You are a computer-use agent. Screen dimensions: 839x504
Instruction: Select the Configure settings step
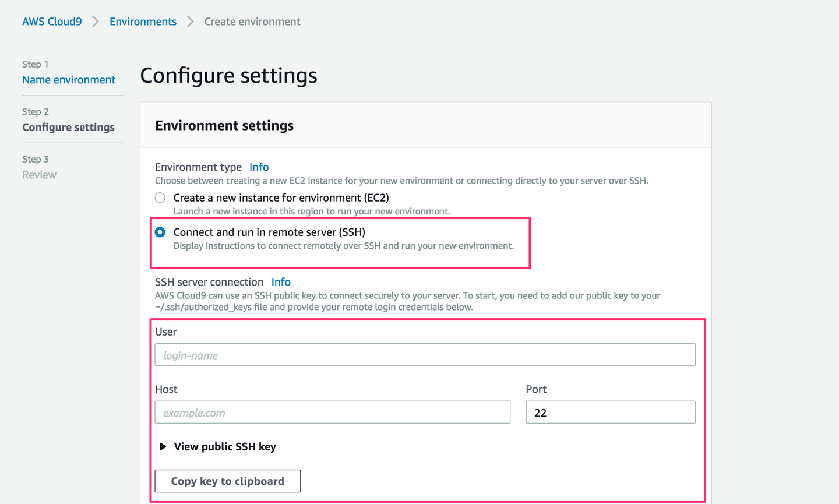tap(68, 127)
